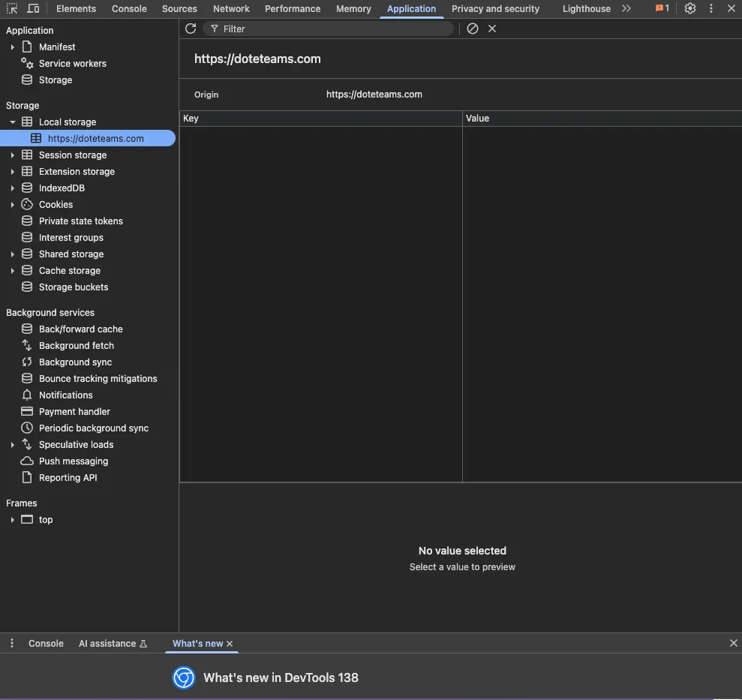The width and height of the screenshot is (742, 700).
Task: Switch to the Elements tab
Action: [77, 8]
